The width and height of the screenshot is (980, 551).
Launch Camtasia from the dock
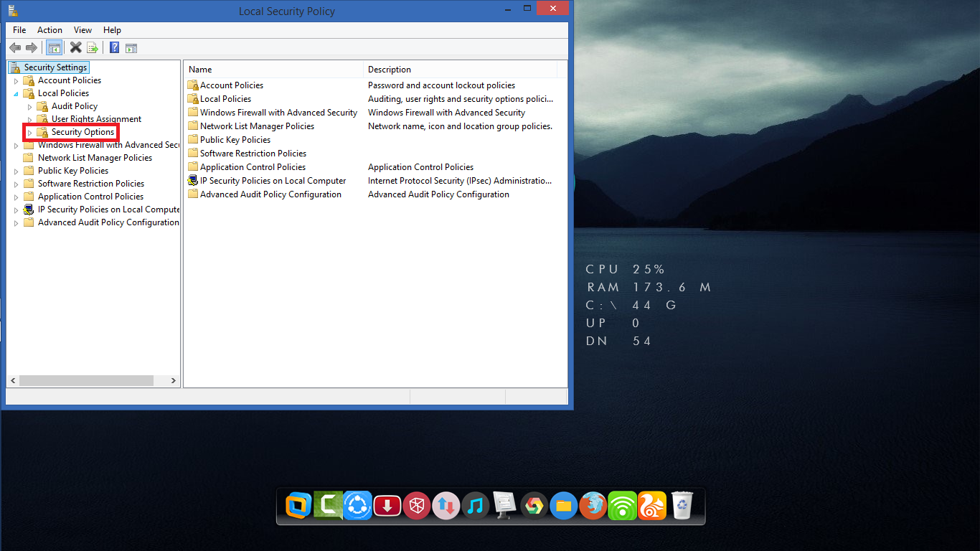pyautogui.click(x=328, y=506)
